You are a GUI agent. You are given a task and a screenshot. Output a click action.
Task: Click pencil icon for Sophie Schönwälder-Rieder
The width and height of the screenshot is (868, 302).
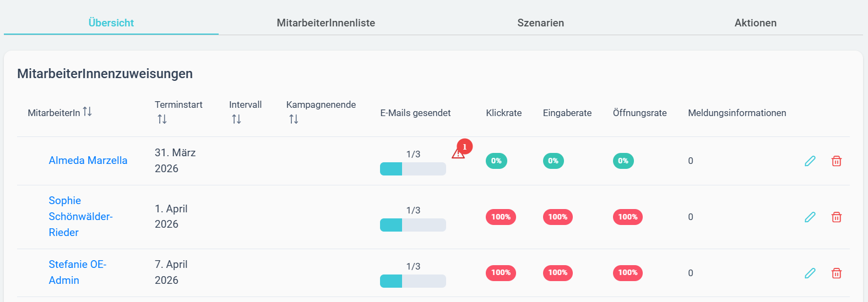coord(810,217)
